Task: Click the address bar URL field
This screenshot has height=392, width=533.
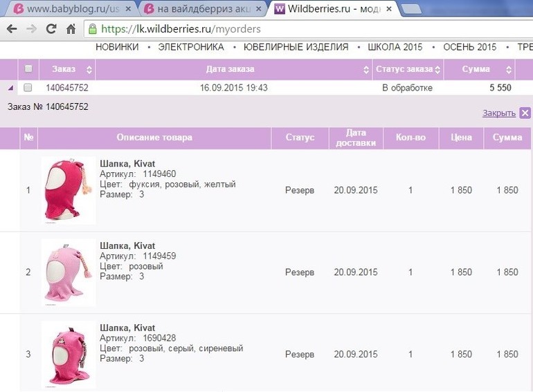Action: click(x=277, y=29)
